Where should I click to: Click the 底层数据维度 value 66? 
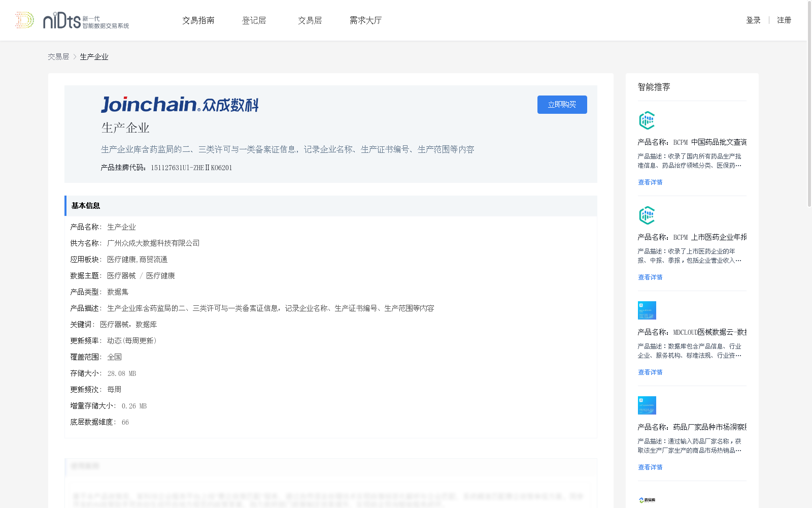[x=125, y=422]
